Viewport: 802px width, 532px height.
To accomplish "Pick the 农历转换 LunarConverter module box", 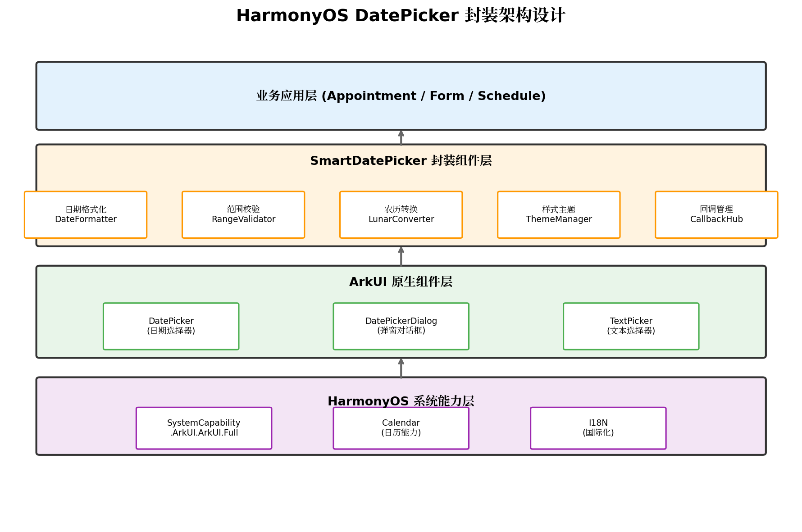I will [401, 215].
